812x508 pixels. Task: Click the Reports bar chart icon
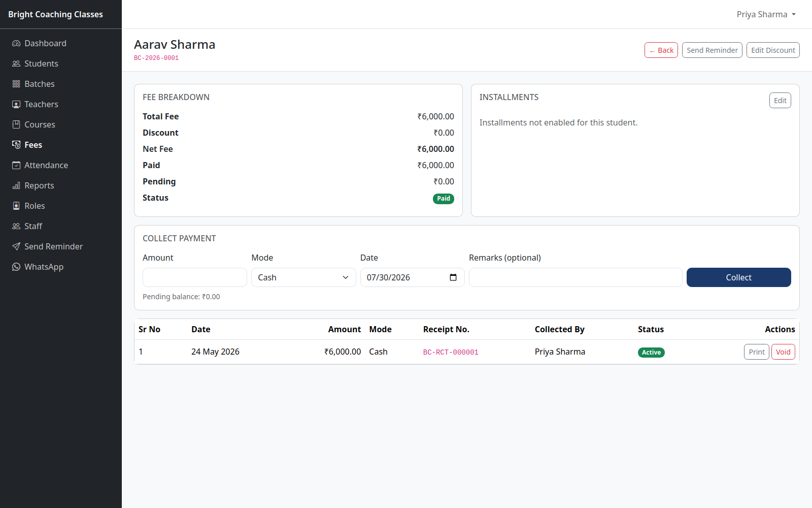16,185
